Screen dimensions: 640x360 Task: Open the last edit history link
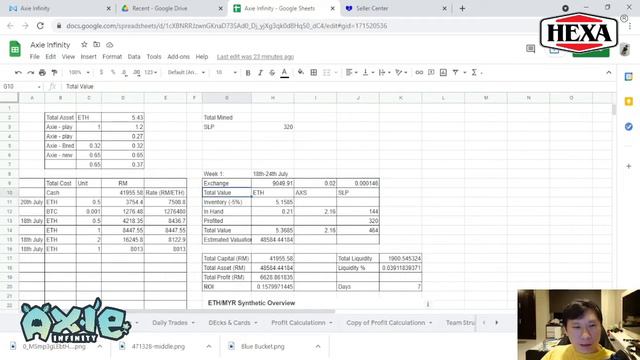click(256, 57)
